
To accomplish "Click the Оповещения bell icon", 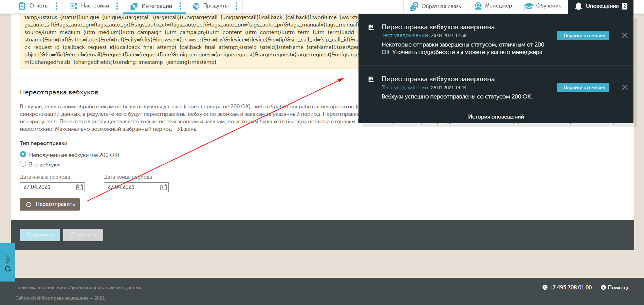I will pyautogui.click(x=578, y=6).
